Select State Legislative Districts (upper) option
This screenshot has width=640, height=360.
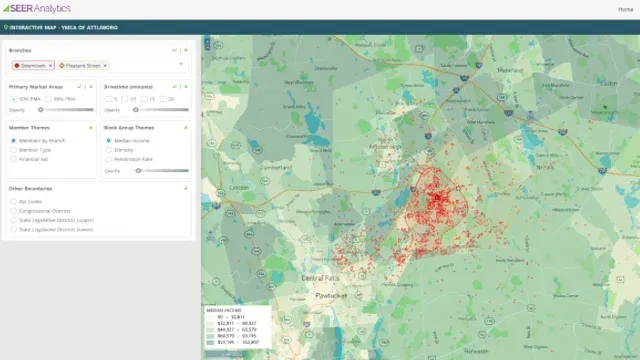(13, 220)
